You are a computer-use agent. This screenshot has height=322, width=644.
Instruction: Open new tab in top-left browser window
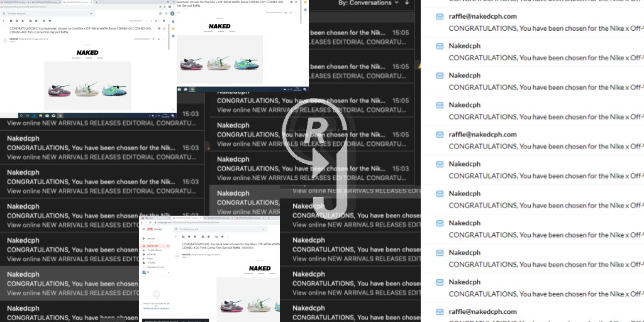pyautogui.click(x=96, y=2)
